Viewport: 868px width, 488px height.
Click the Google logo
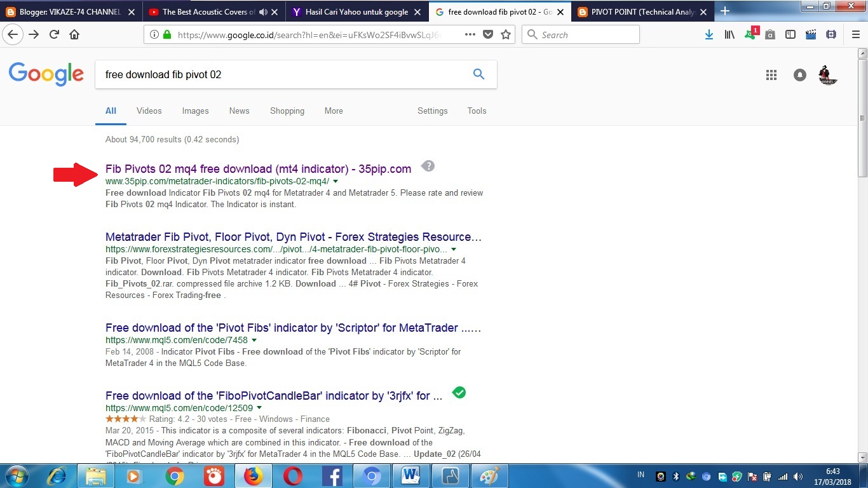coord(46,74)
